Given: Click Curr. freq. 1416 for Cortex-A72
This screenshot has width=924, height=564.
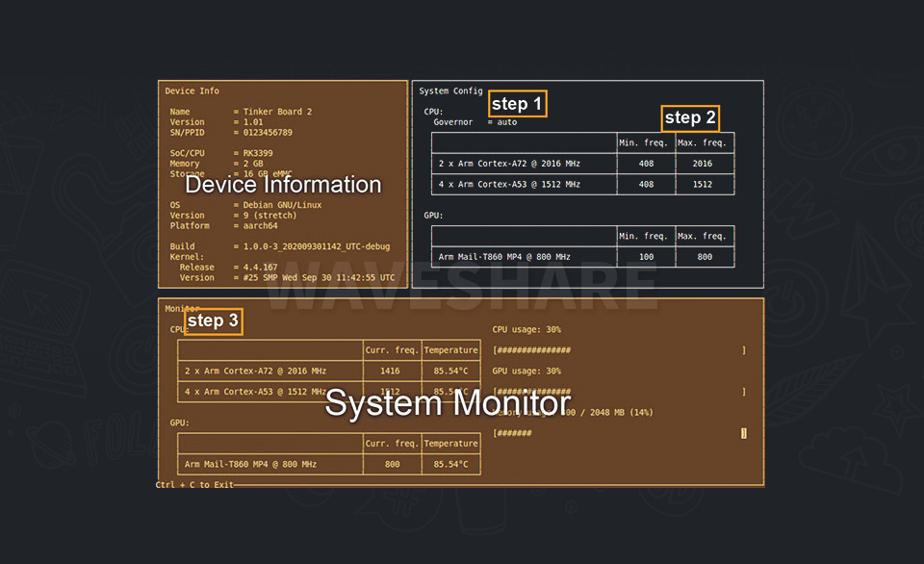Looking at the screenshot, I should (392, 371).
